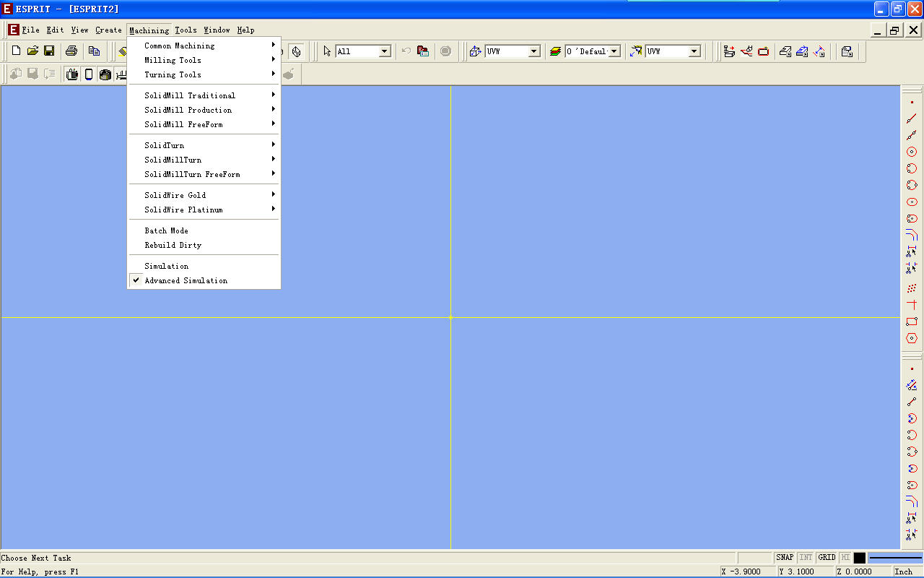Expand SolidMill Traditional submenu
924x578 pixels.
(x=204, y=95)
